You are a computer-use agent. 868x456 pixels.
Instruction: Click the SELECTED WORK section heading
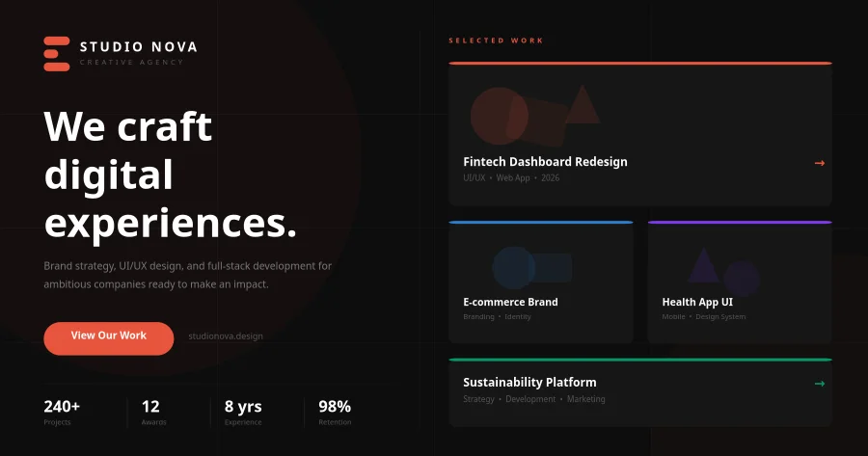pos(496,40)
